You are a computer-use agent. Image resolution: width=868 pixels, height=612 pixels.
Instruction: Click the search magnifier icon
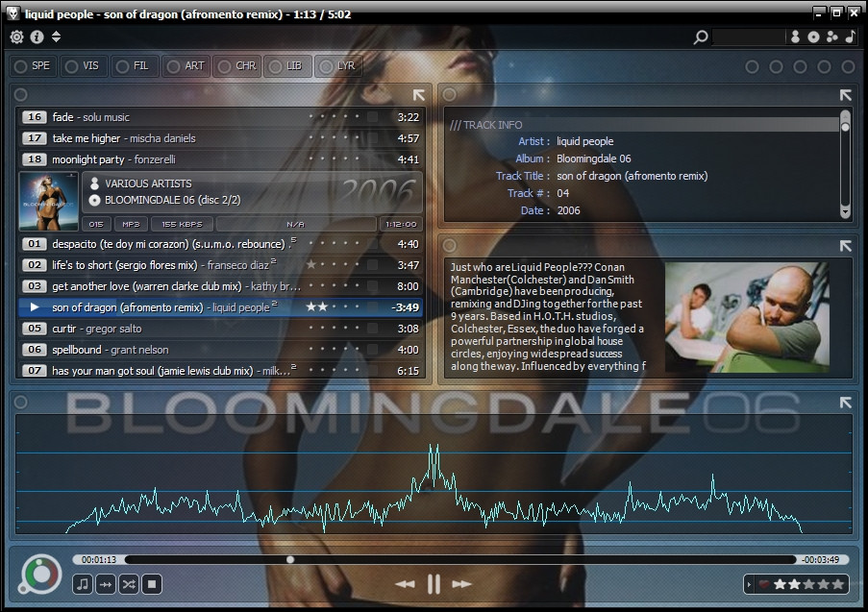click(x=701, y=37)
